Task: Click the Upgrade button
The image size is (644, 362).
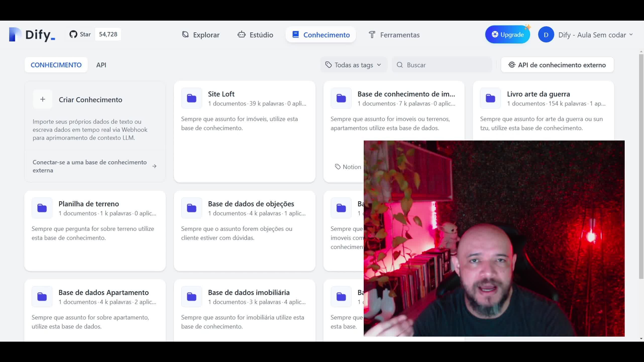Action: click(x=507, y=35)
